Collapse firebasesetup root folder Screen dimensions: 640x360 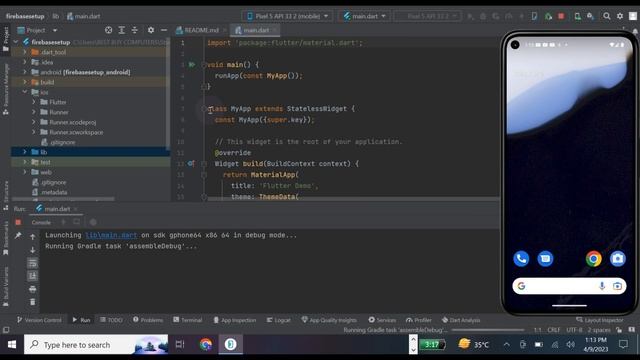pyautogui.click(x=16, y=42)
